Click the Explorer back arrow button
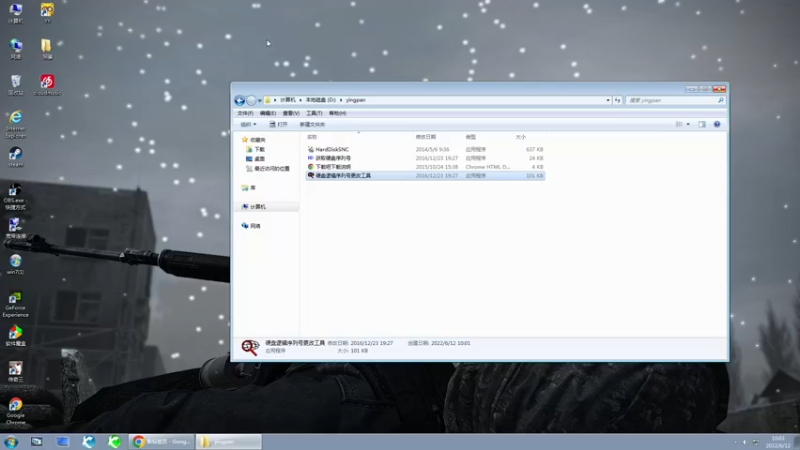 tap(239, 101)
